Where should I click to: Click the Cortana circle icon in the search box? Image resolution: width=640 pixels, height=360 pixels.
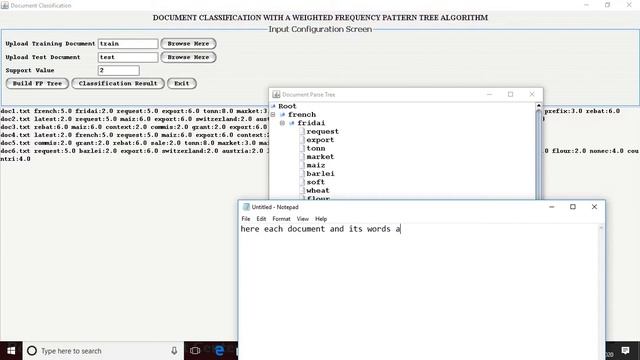(32, 351)
